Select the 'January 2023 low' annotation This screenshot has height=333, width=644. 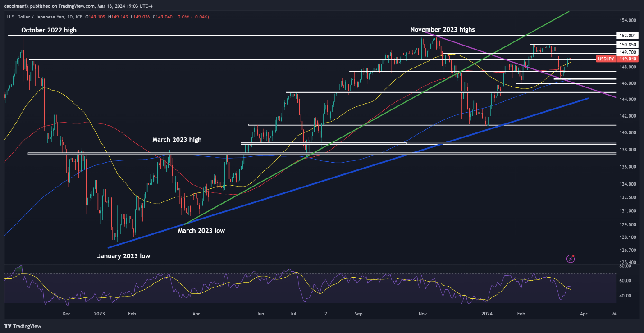pos(124,256)
